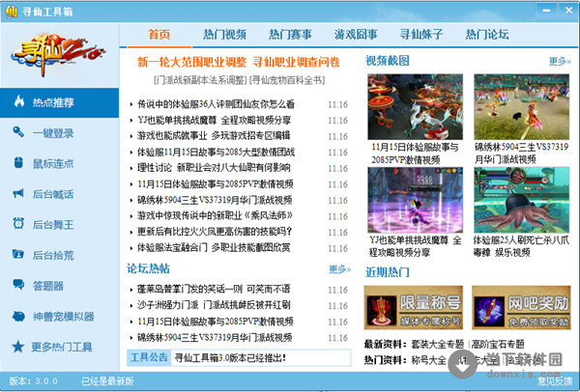
Task: Click 更多 next to 论坛热帖
Action: tap(339, 269)
